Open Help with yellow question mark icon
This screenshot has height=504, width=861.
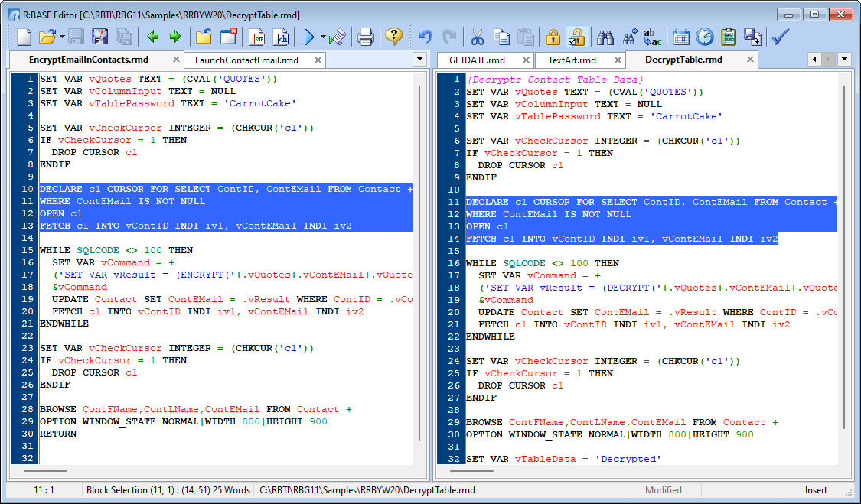(x=393, y=37)
